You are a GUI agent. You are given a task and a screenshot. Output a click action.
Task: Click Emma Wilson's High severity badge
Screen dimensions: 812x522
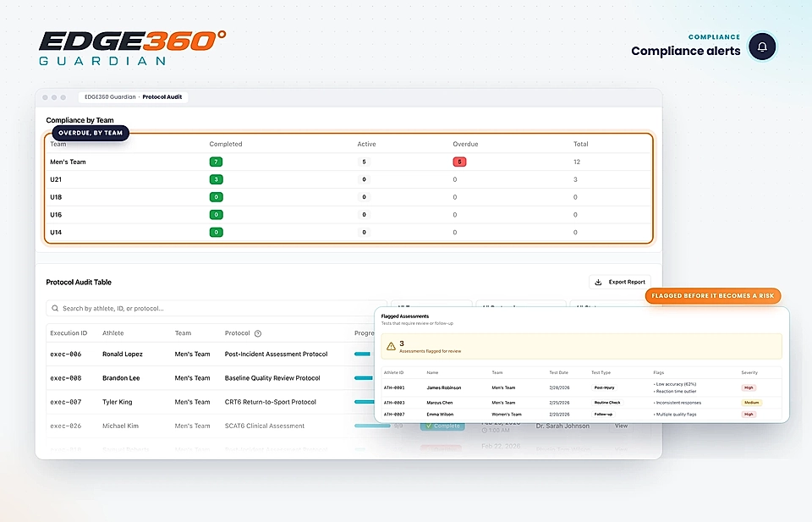click(x=749, y=415)
